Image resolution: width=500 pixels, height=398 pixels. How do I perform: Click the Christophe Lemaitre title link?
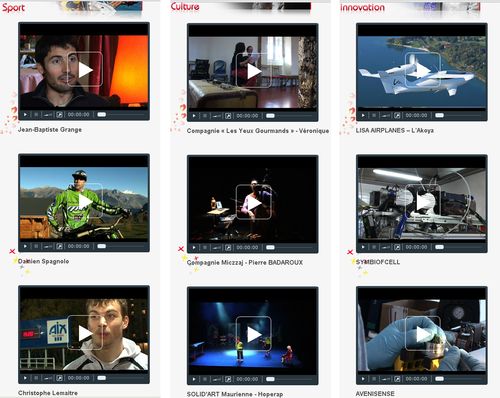pos(48,393)
